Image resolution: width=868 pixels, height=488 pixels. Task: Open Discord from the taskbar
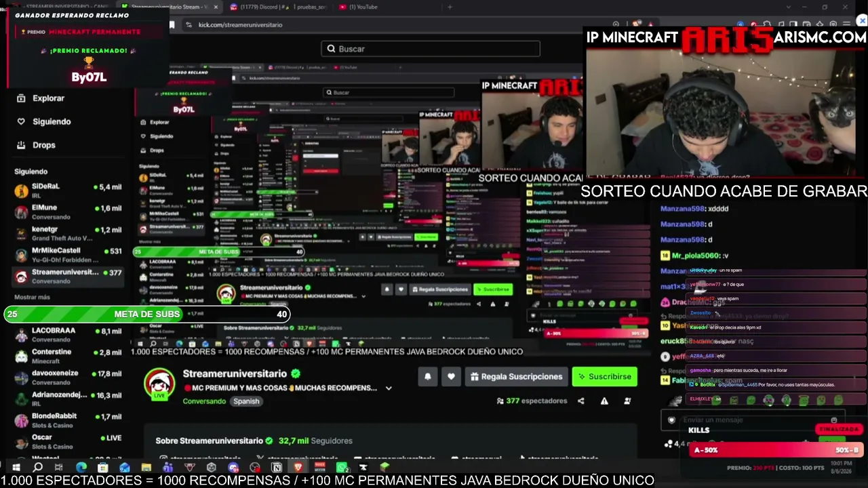pyautogui.click(x=233, y=467)
